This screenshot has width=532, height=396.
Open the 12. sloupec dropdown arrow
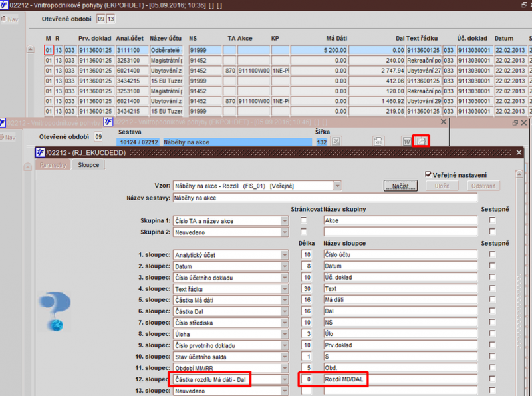tap(285, 379)
